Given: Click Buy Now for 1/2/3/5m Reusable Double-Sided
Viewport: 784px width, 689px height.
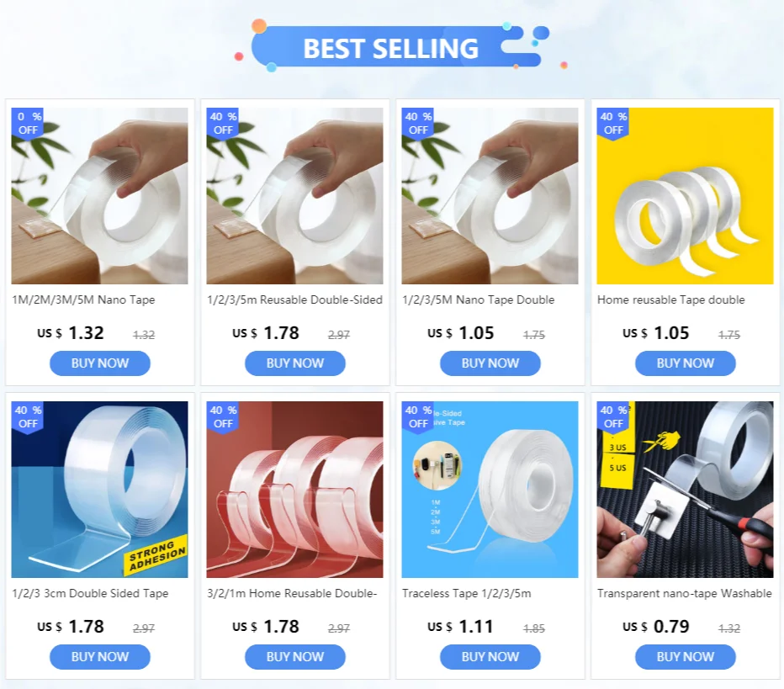Looking at the screenshot, I should [x=295, y=363].
